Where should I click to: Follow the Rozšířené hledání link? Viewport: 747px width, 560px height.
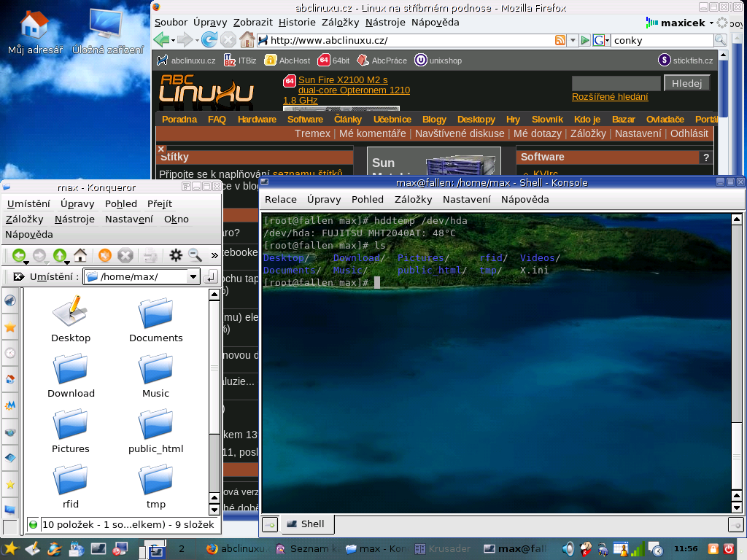coord(610,97)
